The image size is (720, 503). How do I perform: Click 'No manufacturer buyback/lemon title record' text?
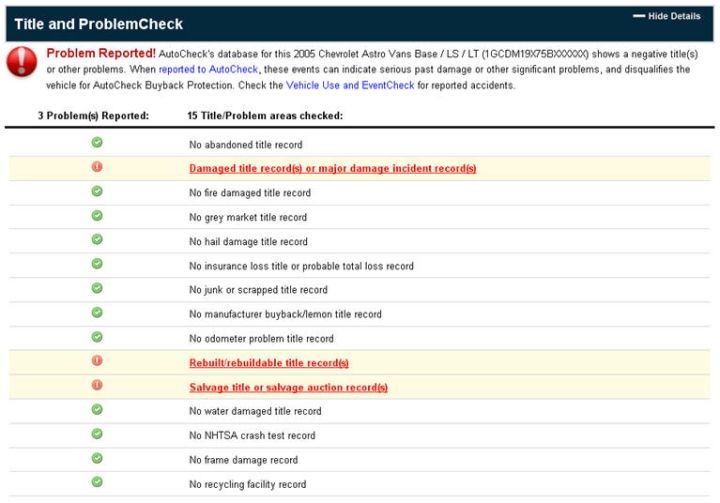tap(285, 314)
